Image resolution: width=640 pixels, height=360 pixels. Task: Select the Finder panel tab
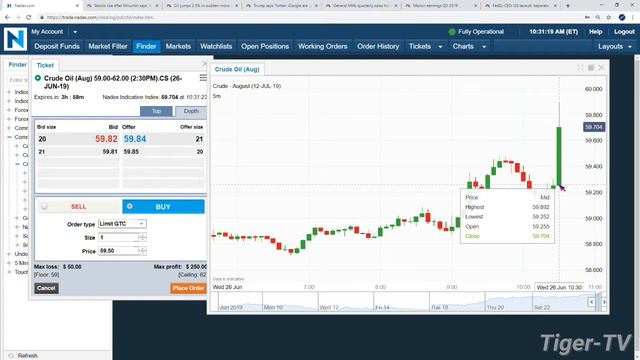tap(18, 64)
